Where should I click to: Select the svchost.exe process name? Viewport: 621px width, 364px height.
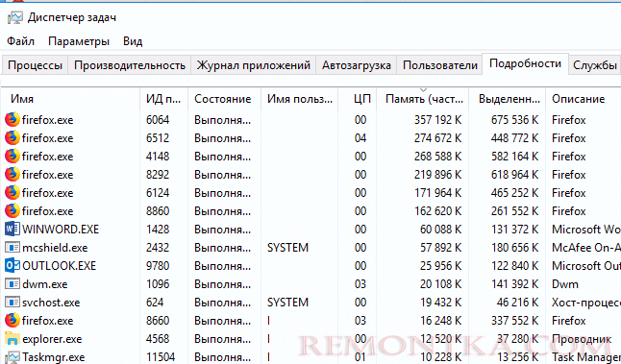tap(51, 303)
